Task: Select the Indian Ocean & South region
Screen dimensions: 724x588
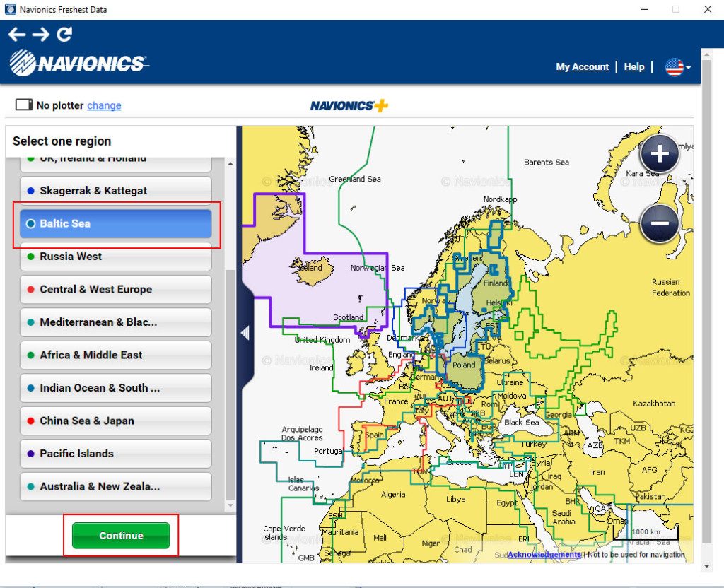Action: [116, 388]
